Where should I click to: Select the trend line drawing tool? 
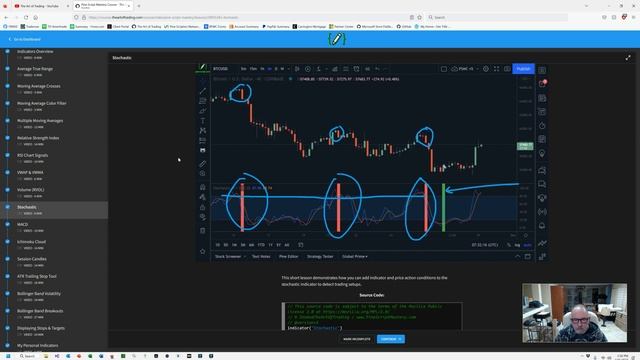(203, 91)
